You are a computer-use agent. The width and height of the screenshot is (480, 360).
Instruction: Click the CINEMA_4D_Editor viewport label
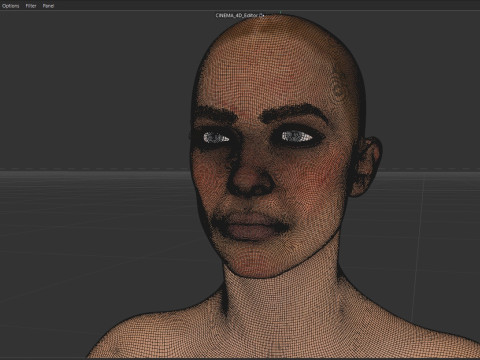click(240, 15)
